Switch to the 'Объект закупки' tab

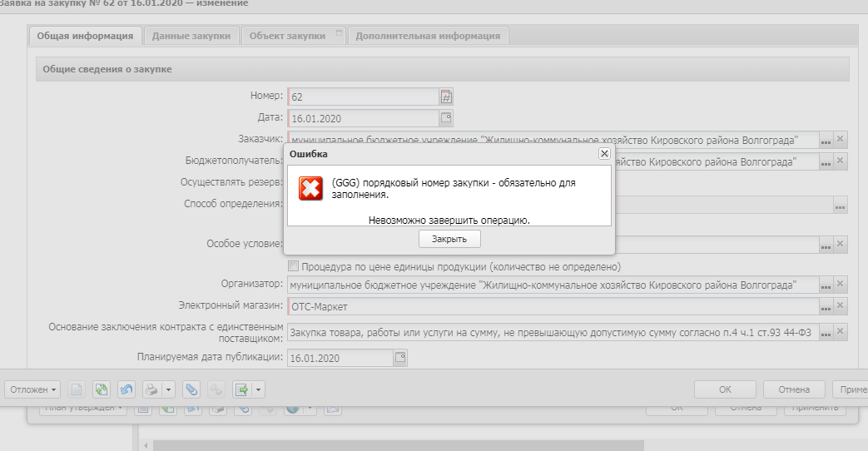tap(287, 36)
